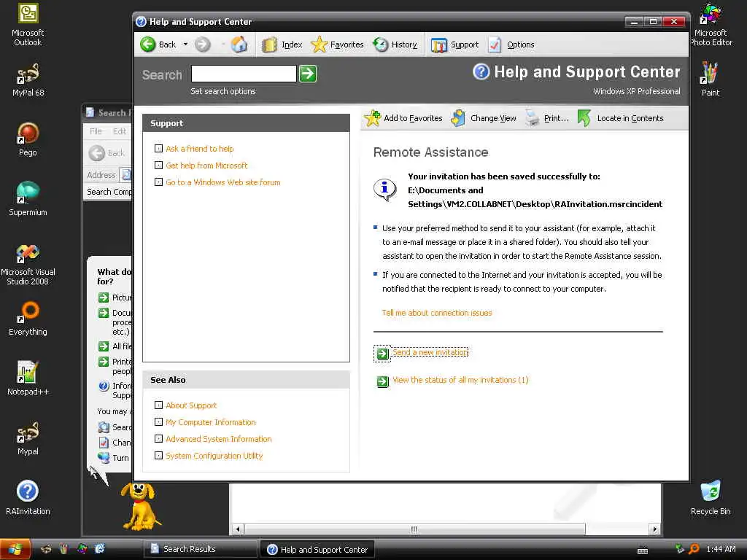Click green arrow beside Send a new invitation

click(x=382, y=354)
